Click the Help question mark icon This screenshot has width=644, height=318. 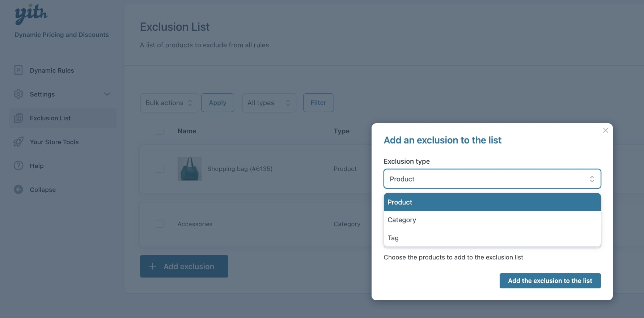pyautogui.click(x=18, y=166)
